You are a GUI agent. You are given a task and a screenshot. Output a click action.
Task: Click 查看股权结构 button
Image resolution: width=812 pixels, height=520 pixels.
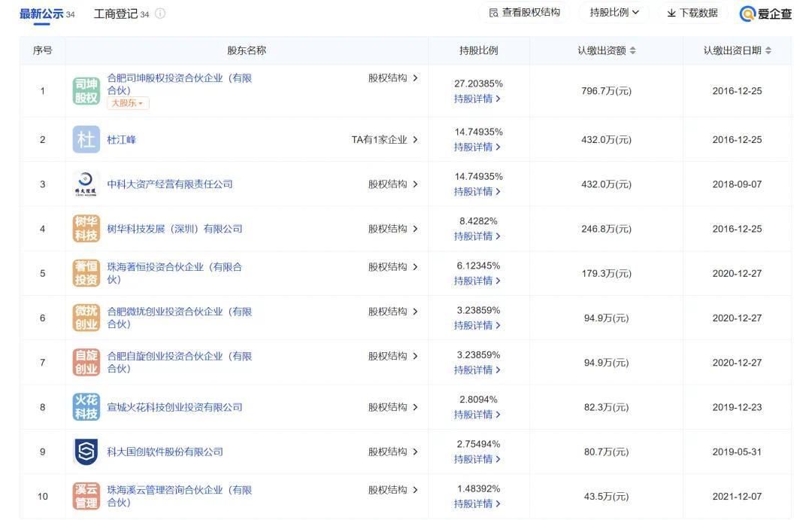pyautogui.click(x=524, y=13)
